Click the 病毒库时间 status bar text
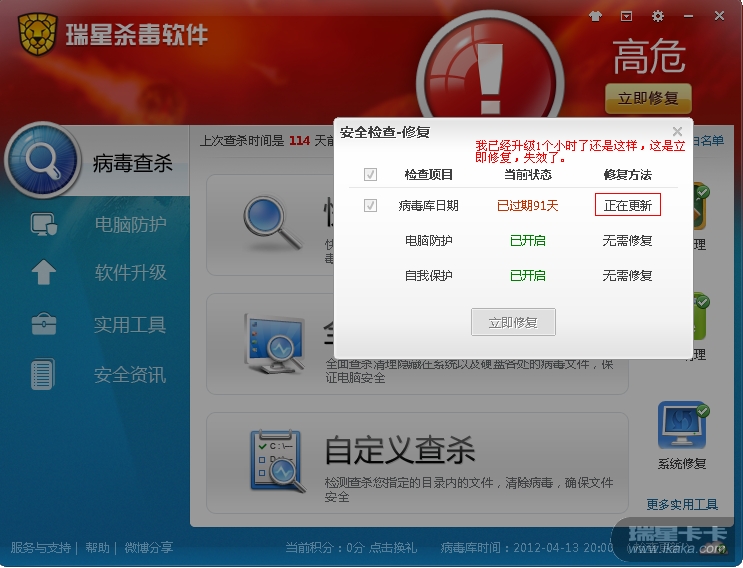 pos(527,548)
